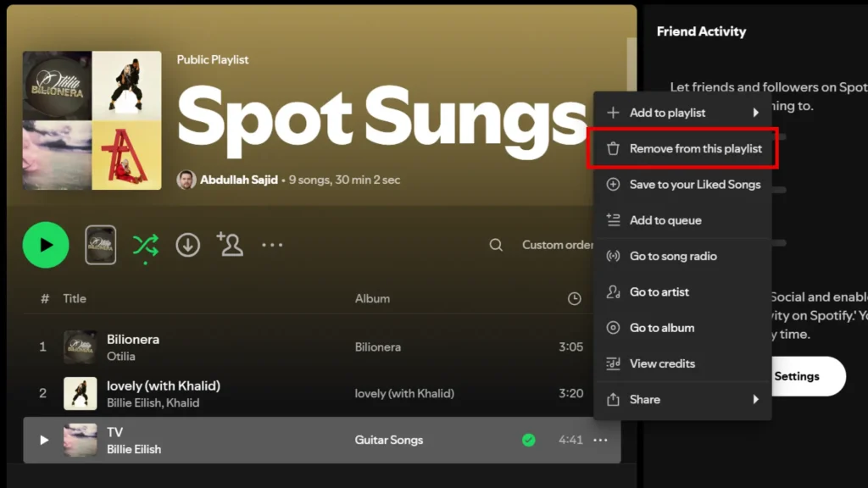The width and height of the screenshot is (868, 488).
Task: Play the TV track row arrow
Action: [44, 440]
